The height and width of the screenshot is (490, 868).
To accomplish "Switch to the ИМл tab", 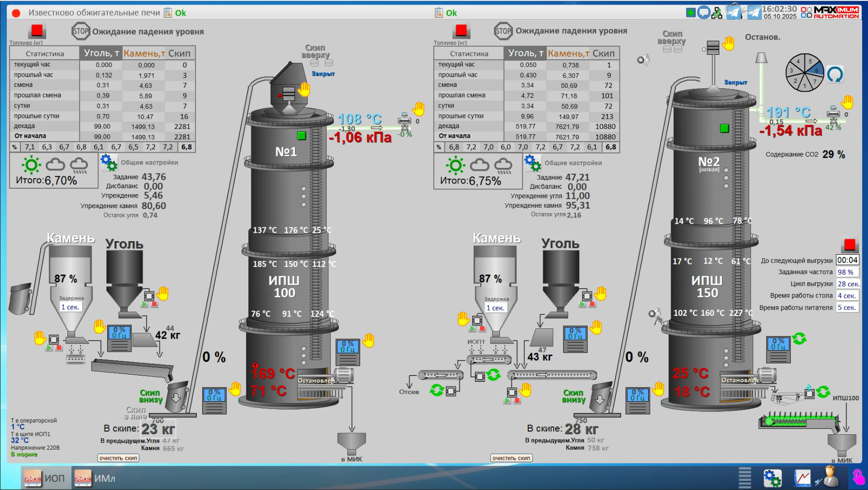I will (96, 478).
